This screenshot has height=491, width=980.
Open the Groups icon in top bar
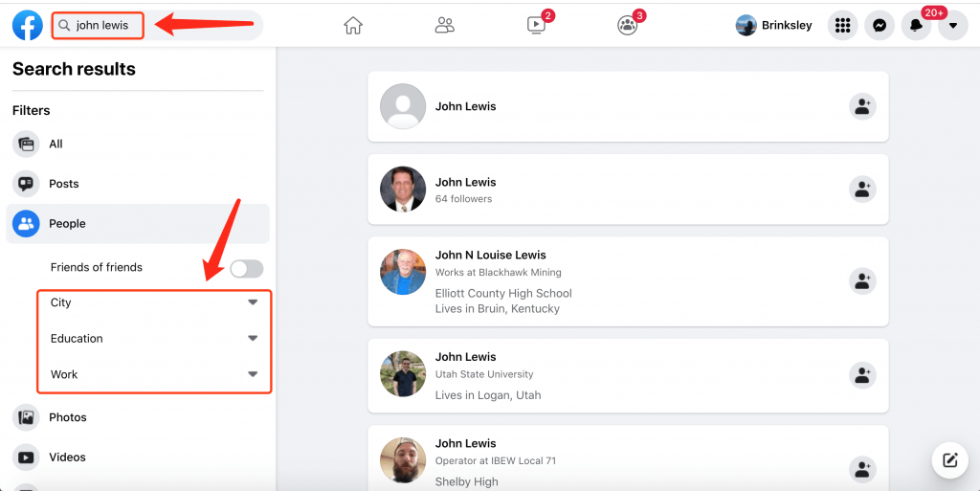click(627, 26)
